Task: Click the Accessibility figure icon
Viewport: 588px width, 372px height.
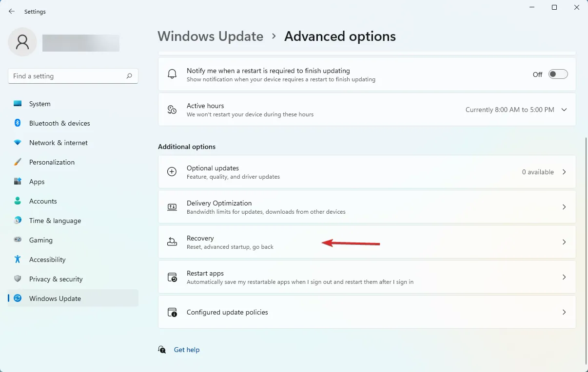Action: pos(18,260)
